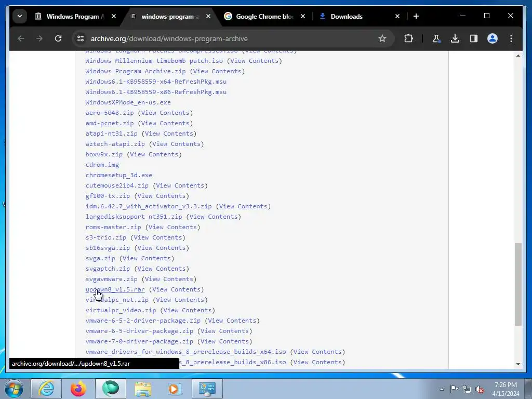This screenshot has height=399, width=532.
Task: Open the Downloads tab
Action: click(x=347, y=16)
